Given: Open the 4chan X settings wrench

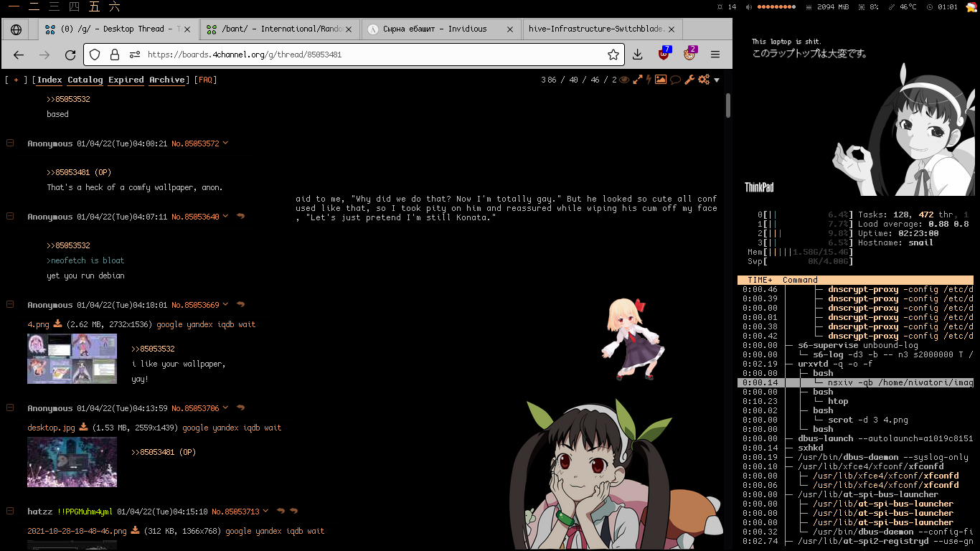Looking at the screenshot, I should [x=689, y=80].
